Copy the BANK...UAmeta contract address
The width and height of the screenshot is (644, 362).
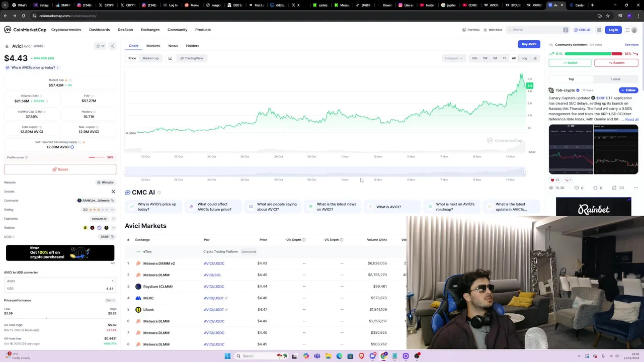point(112,201)
